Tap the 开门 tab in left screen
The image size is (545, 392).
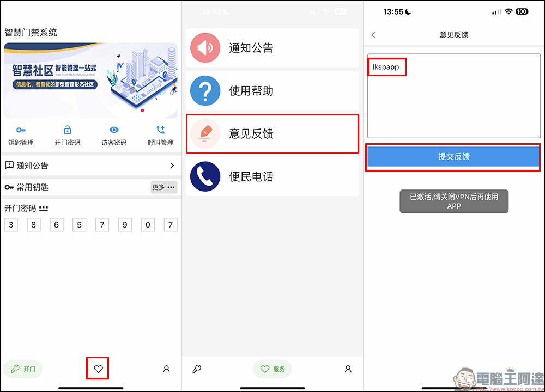point(23,369)
